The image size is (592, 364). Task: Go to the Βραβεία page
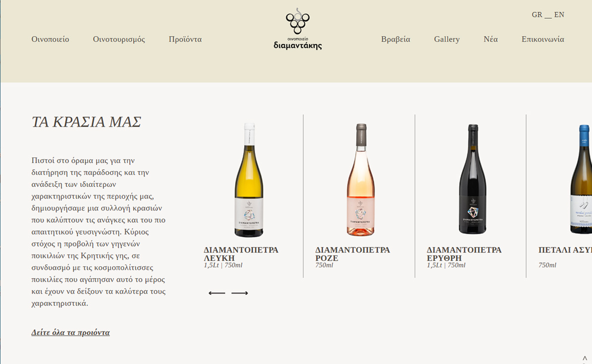pyautogui.click(x=396, y=39)
